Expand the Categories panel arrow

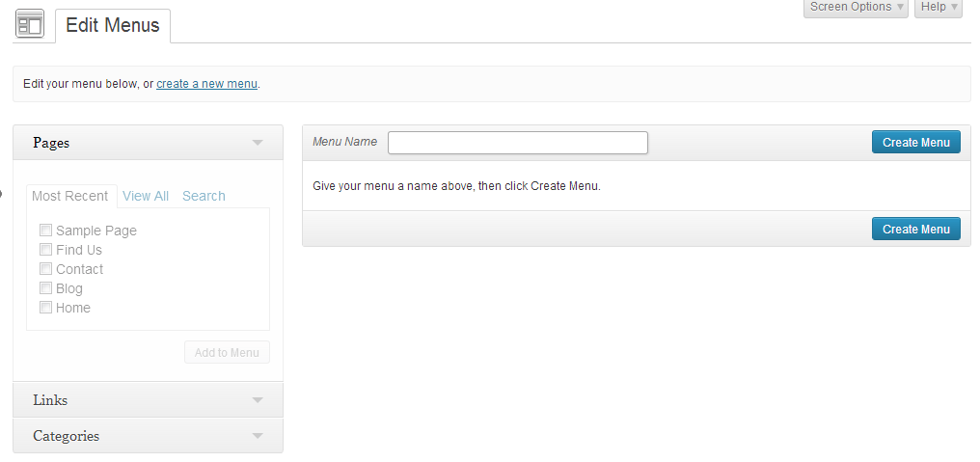(258, 436)
